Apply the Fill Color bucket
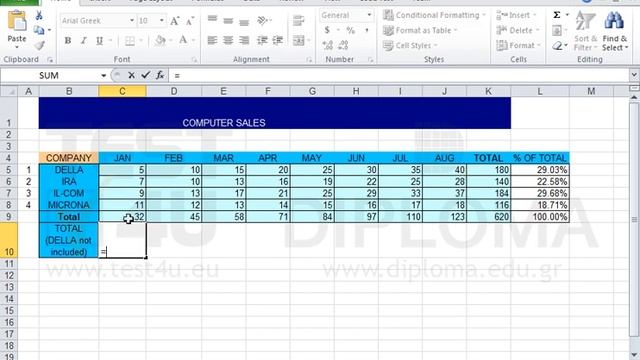This screenshot has height=360, width=640. pyautogui.click(x=160, y=40)
